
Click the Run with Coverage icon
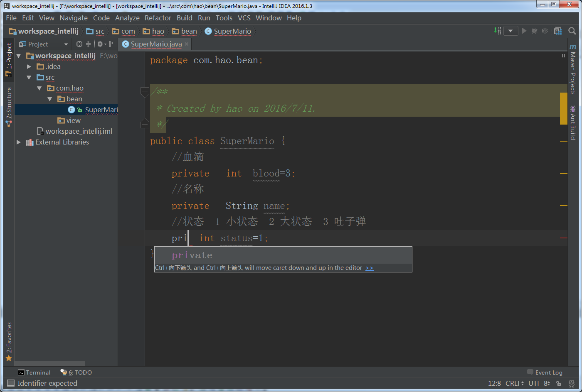[545, 31]
